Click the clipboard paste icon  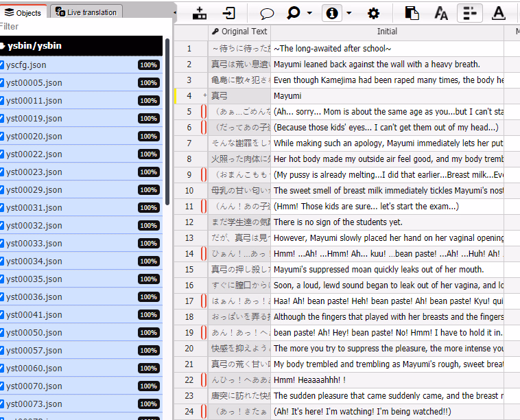412,13
